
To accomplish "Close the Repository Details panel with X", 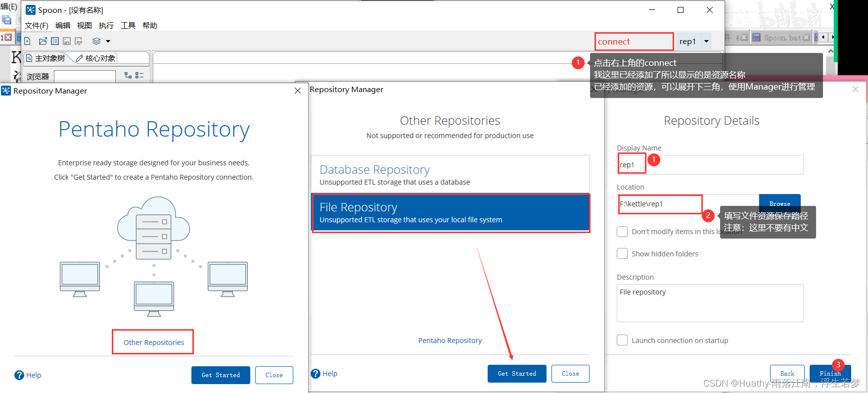I will click(856, 89).
